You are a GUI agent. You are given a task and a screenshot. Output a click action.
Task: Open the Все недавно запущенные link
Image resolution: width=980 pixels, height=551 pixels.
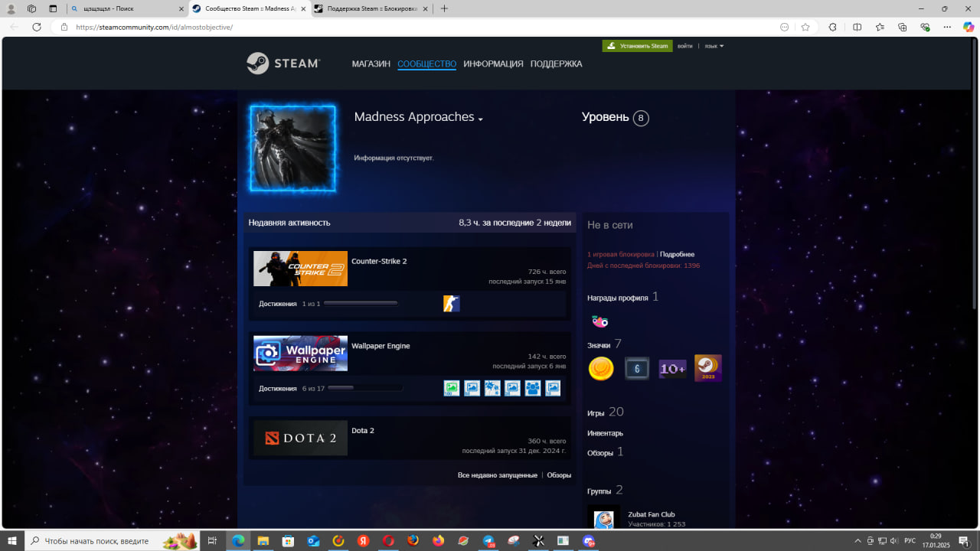(498, 475)
